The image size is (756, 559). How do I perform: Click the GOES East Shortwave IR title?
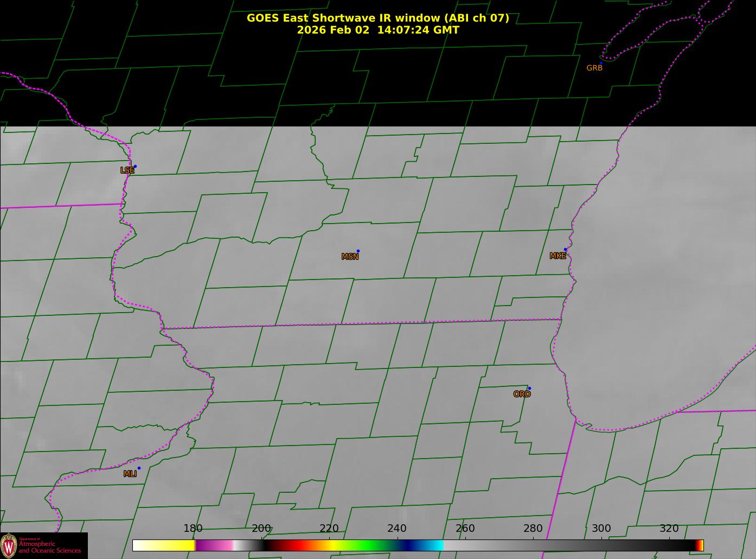(378, 18)
